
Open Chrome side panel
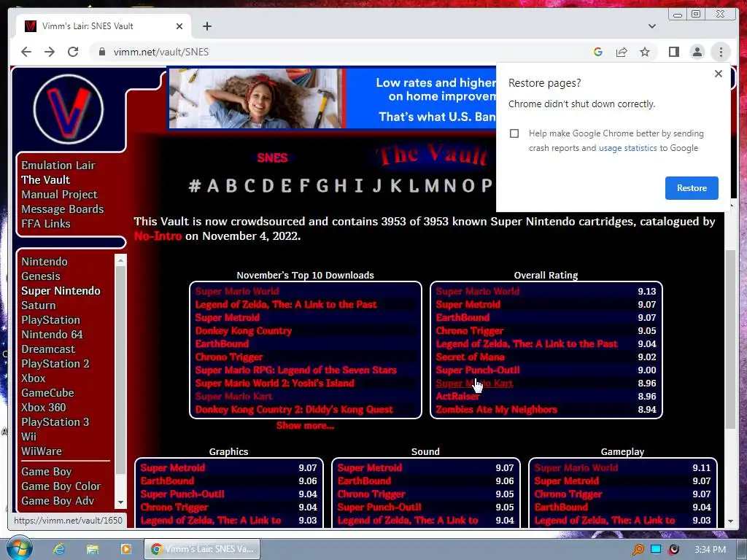point(673,52)
